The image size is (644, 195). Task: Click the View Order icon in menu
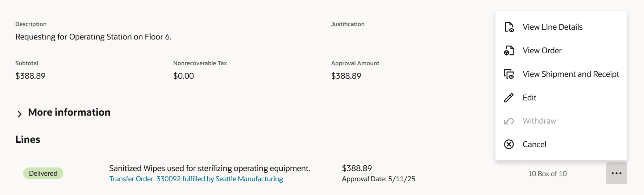click(509, 51)
